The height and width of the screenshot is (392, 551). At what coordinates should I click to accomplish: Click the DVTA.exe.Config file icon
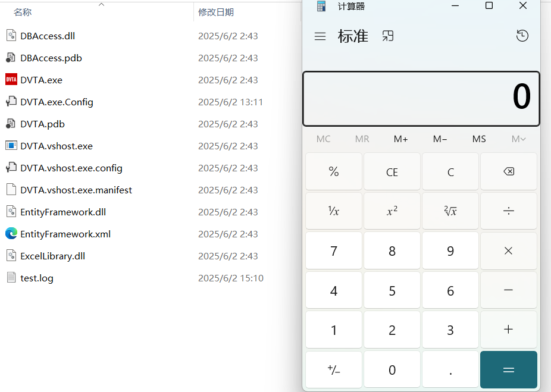pos(11,102)
